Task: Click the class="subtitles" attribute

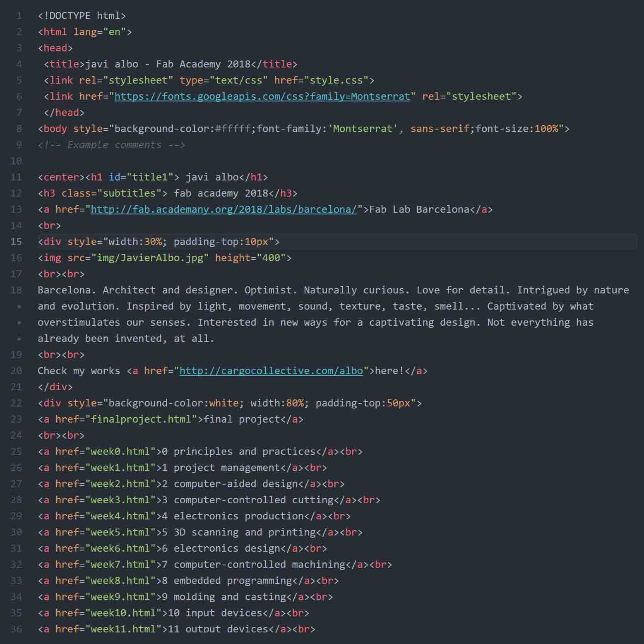Action: point(112,193)
